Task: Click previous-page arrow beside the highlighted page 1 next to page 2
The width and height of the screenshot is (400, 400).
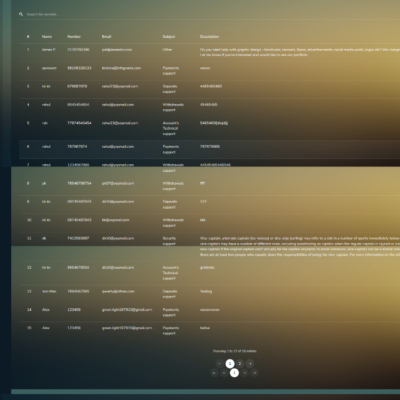Action: 220,364
